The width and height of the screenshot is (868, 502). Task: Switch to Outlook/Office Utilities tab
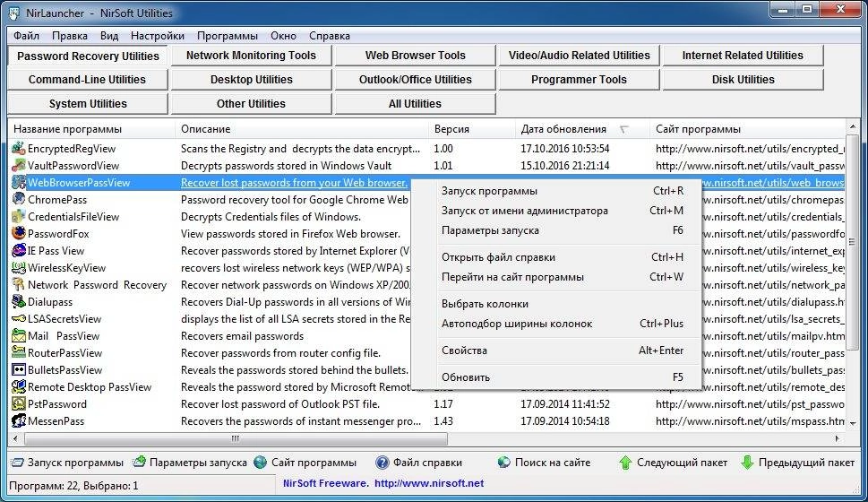415,79
